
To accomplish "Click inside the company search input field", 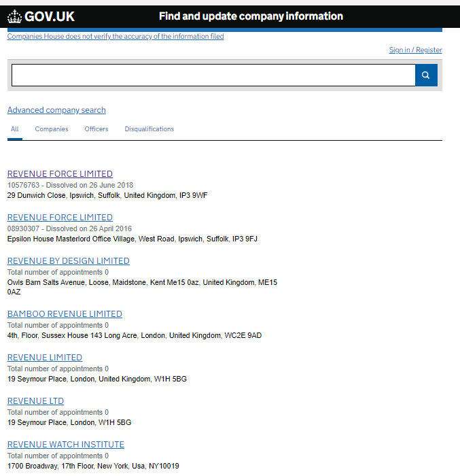I will (213, 75).
